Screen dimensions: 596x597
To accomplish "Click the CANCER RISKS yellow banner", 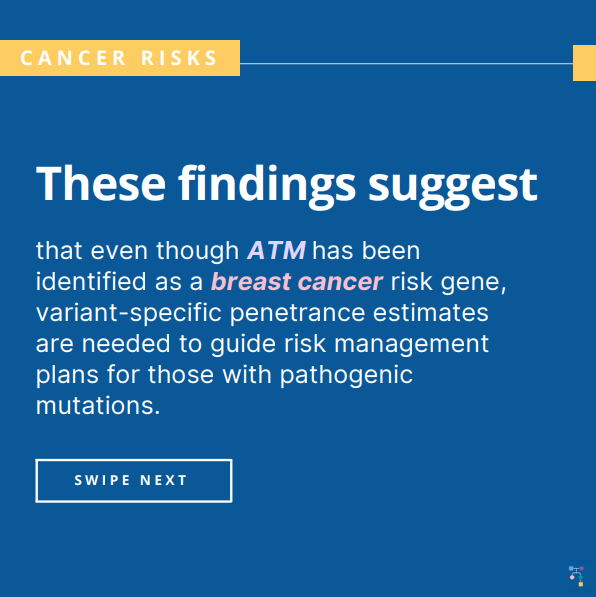I will click(120, 58).
